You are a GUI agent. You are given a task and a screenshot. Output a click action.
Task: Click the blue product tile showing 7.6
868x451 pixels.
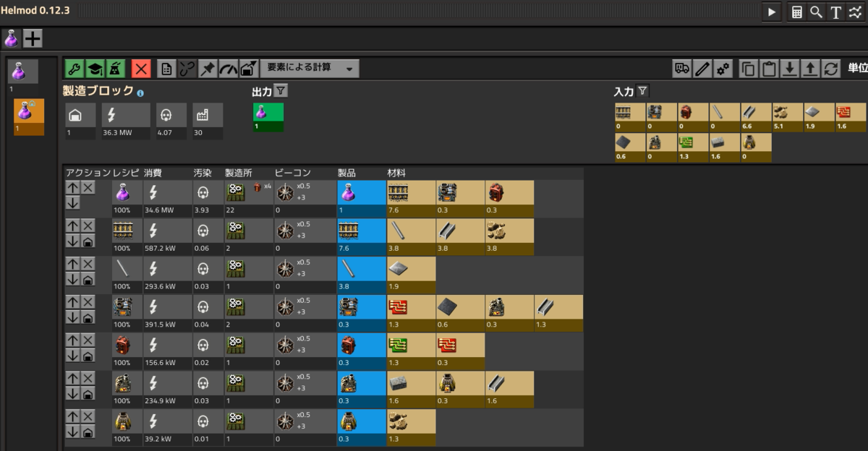click(x=362, y=237)
